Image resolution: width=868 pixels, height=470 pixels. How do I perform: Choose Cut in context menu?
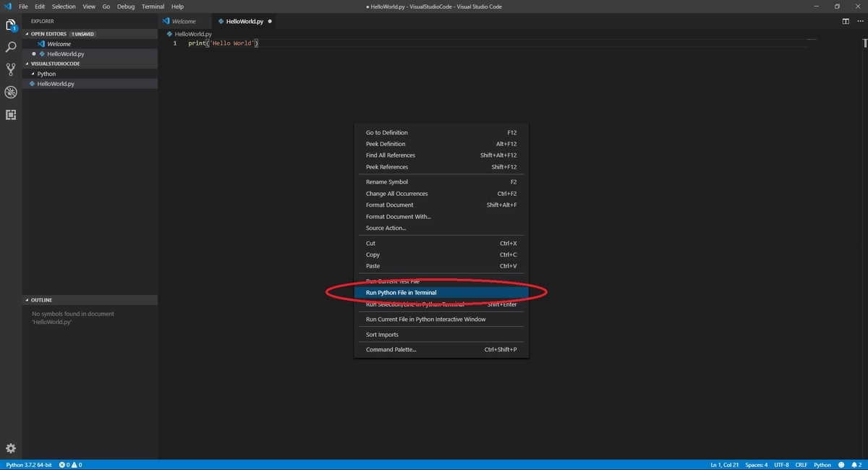click(441, 244)
